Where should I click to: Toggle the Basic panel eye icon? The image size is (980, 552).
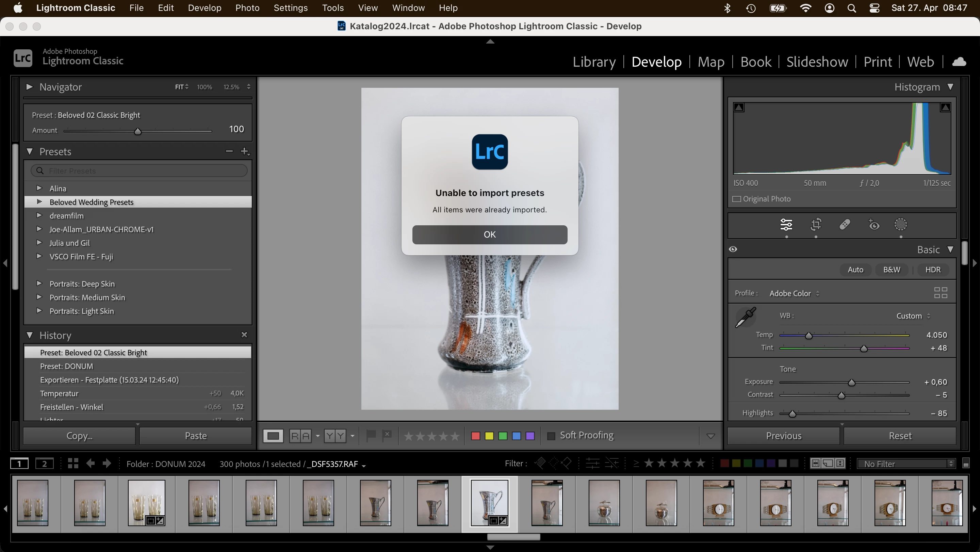(733, 249)
